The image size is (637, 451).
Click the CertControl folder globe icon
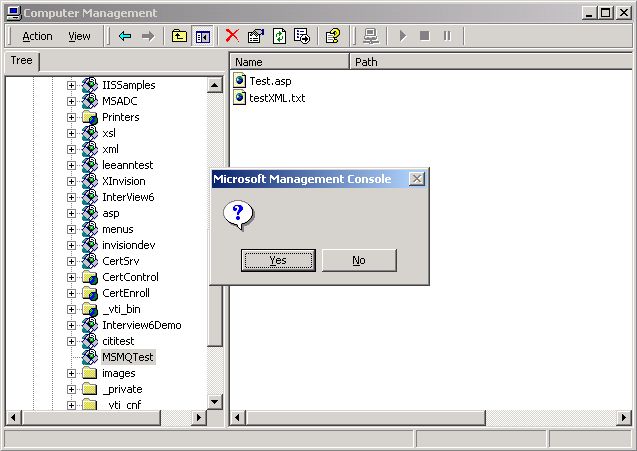tap(89, 277)
